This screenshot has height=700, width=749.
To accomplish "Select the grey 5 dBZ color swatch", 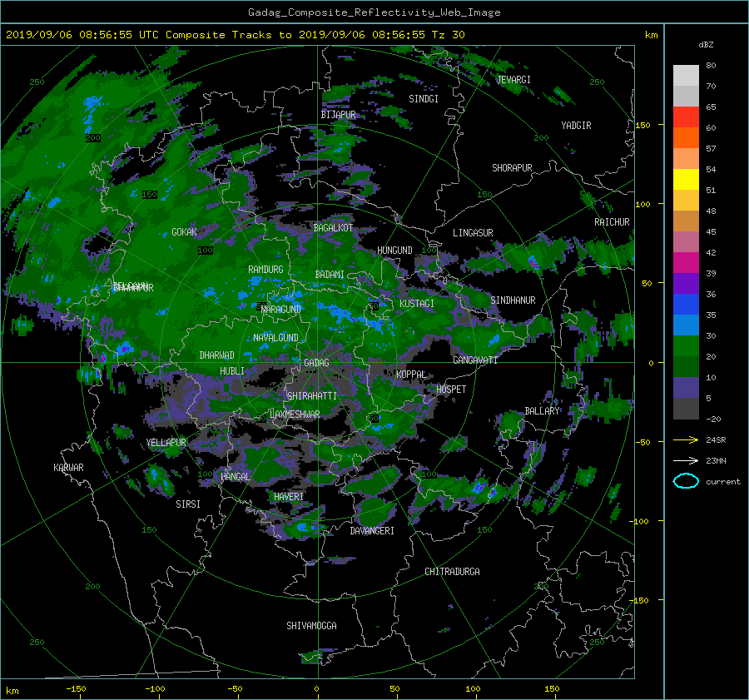I will point(686,409).
